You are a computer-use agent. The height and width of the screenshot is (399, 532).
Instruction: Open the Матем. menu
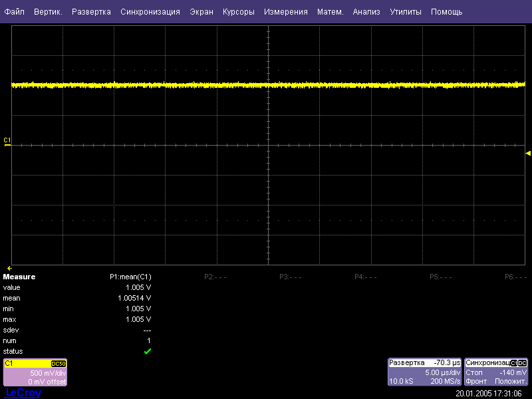(330, 12)
